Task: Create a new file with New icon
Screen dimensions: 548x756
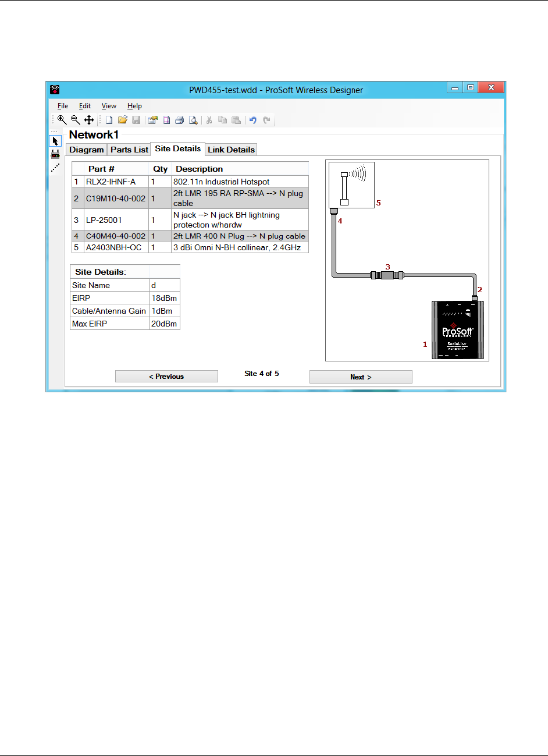Action: tap(109, 120)
